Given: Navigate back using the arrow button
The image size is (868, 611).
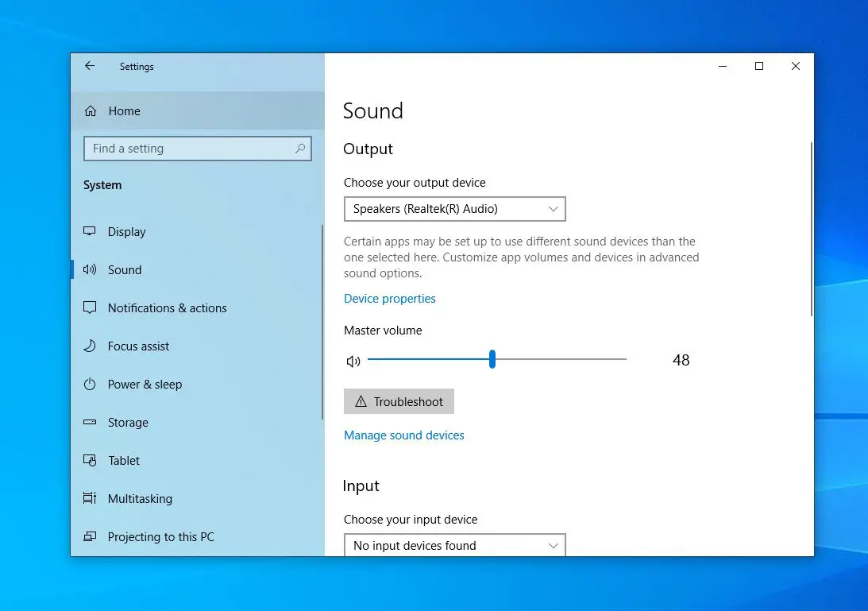Looking at the screenshot, I should (x=89, y=67).
